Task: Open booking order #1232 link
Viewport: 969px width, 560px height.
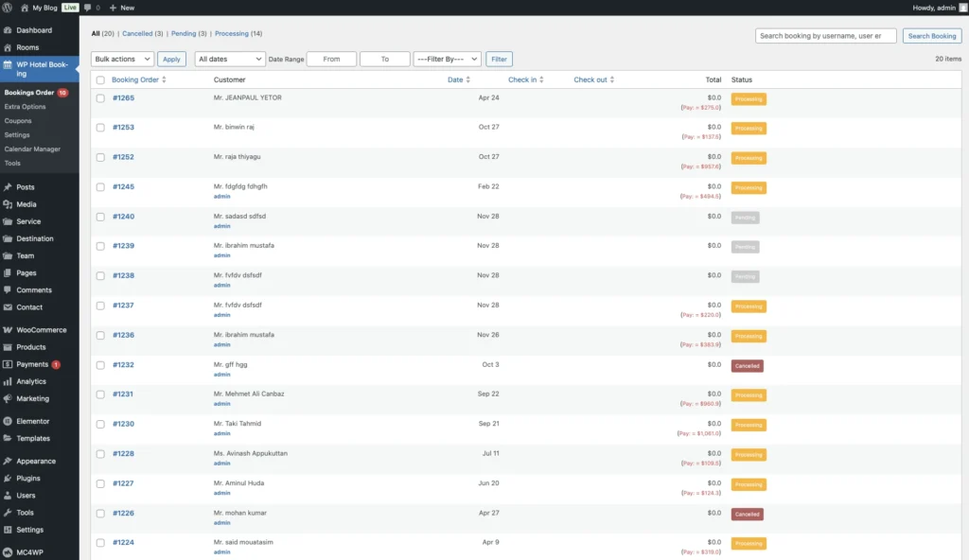Action: point(123,365)
